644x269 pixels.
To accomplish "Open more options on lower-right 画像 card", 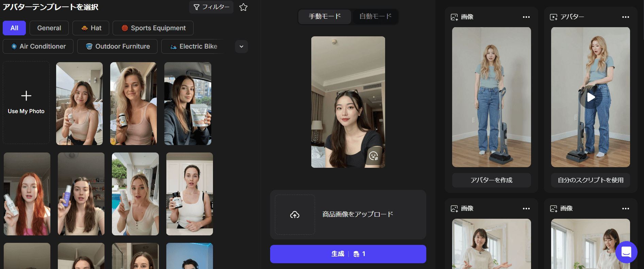I will 626,209.
